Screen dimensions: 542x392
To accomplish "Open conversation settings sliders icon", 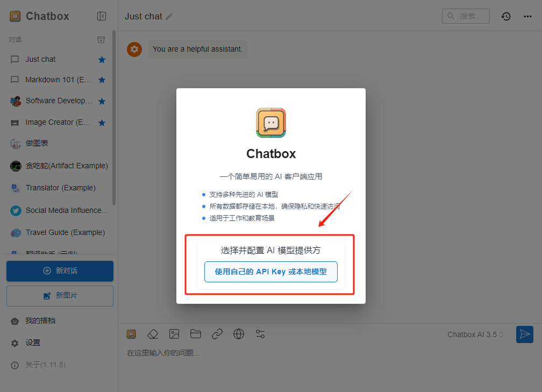I will [260, 334].
